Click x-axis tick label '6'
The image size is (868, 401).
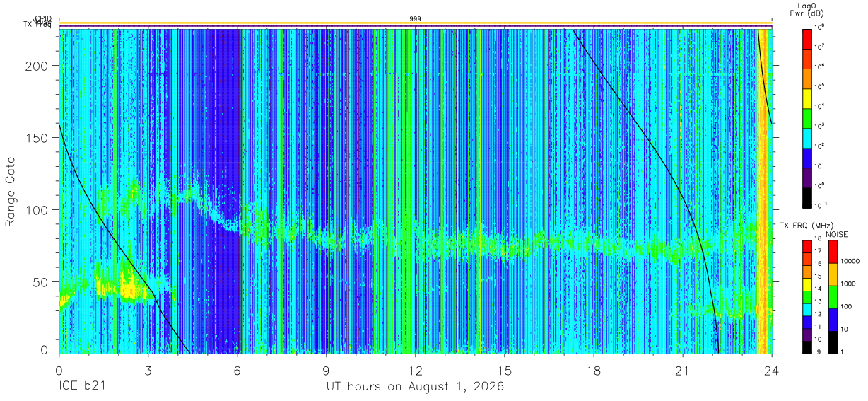(237, 370)
